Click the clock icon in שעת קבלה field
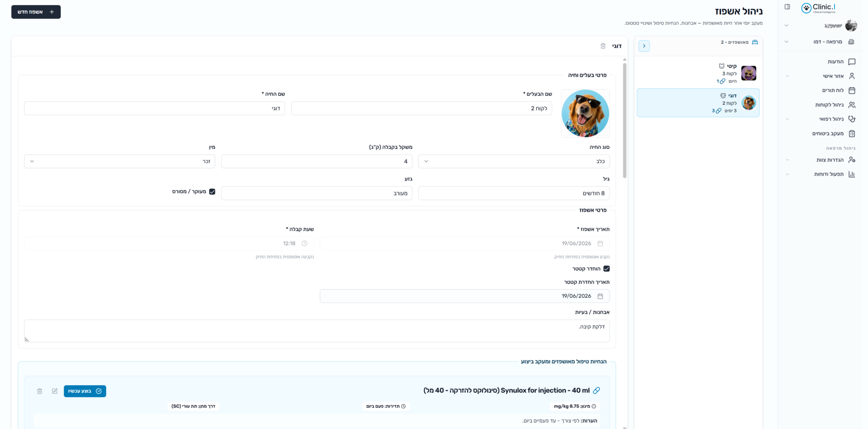Screen dimensions: 868x429 pyautogui.click(x=304, y=244)
